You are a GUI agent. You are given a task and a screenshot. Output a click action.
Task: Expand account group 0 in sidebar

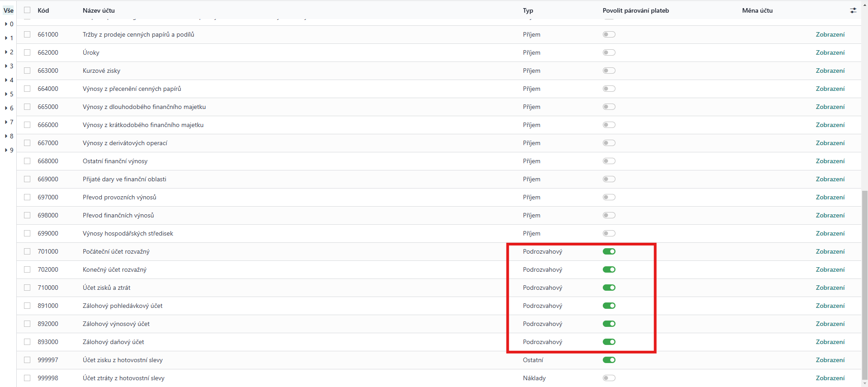click(x=9, y=24)
